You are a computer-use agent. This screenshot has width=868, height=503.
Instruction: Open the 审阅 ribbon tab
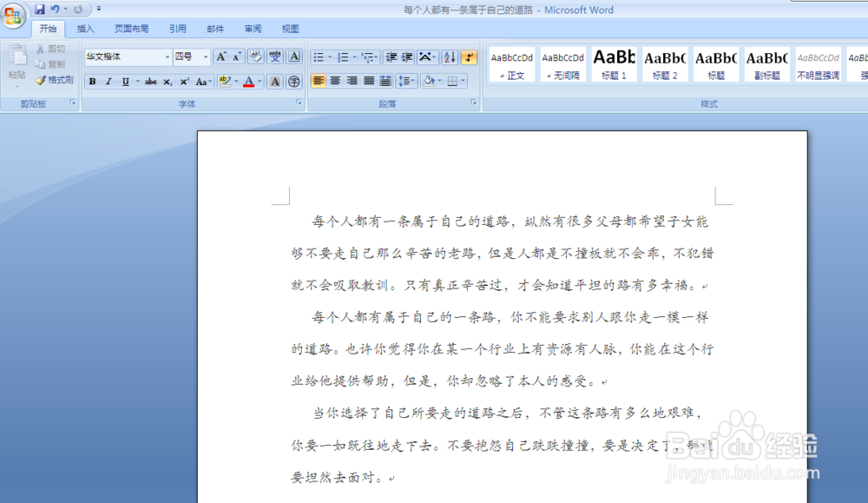pos(252,28)
